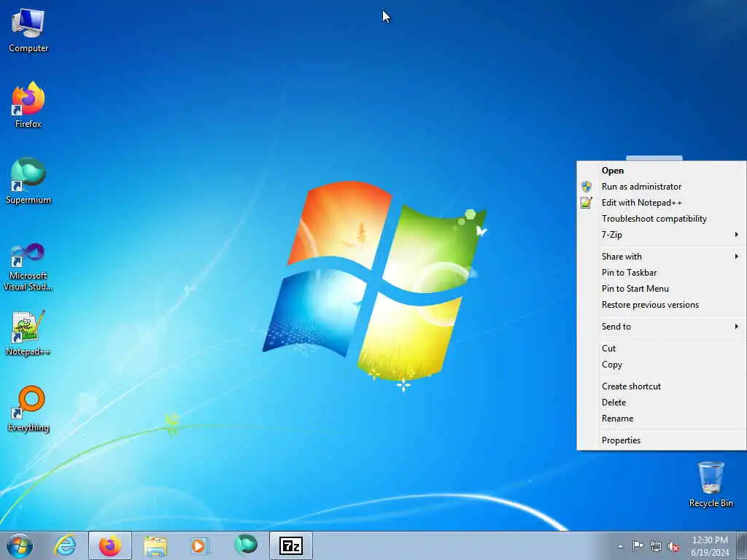Open Properties from the context menu
This screenshot has height=560, width=747.
pos(661,440)
